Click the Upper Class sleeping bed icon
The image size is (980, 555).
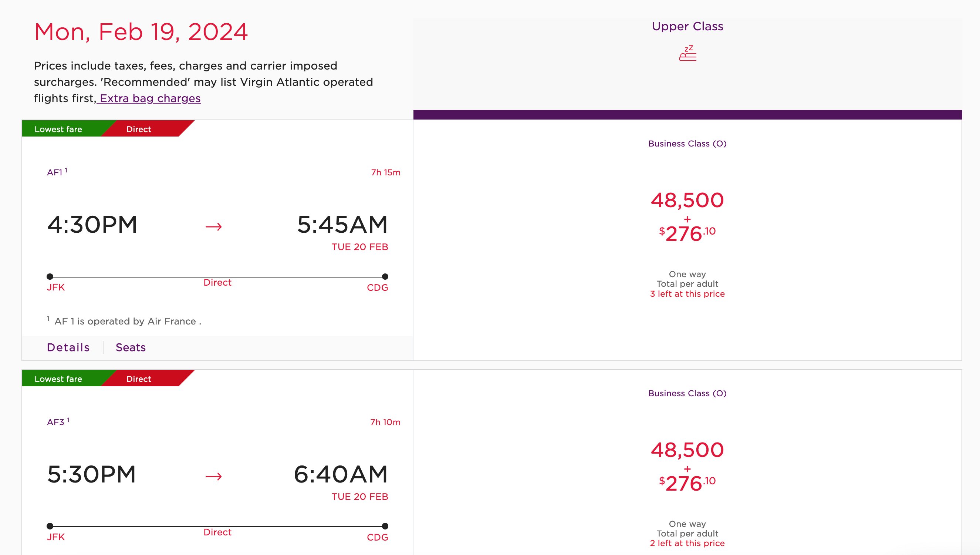(687, 53)
